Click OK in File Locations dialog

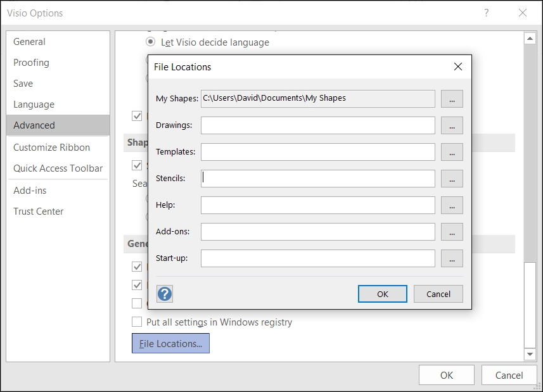[383, 294]
